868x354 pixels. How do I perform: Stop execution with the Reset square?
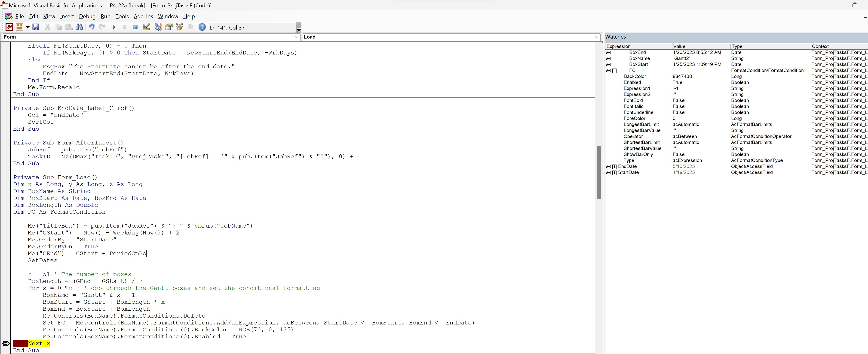point(135,27)
